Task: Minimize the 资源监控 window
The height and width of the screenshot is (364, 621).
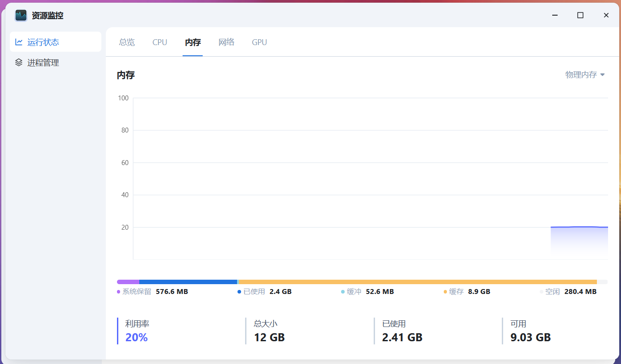Action: [x=555, y=15]
